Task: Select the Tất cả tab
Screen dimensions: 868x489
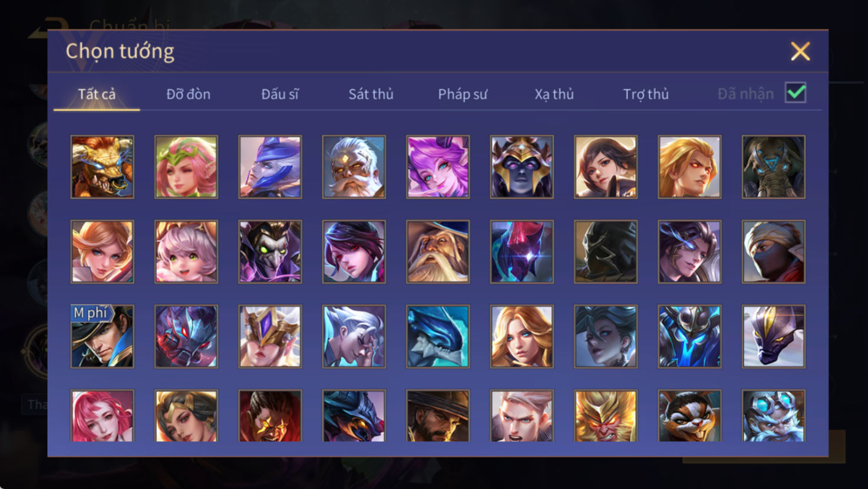Action: click(97, 94)
